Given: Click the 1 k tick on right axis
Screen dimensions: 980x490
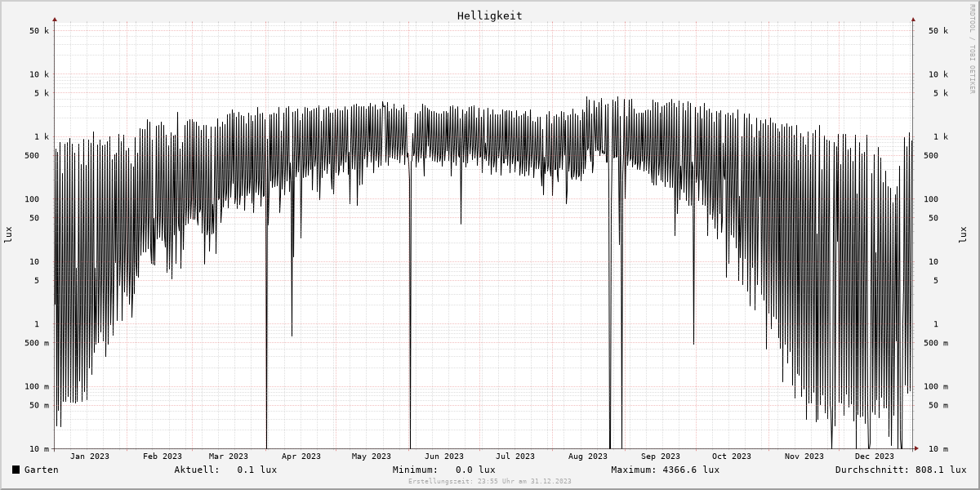Looking at the screenshot, I should coord(941,137).
